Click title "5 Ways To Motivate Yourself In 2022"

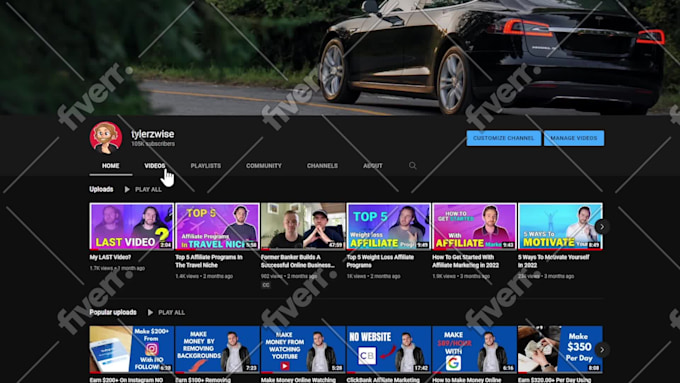[x=554, y=261]
